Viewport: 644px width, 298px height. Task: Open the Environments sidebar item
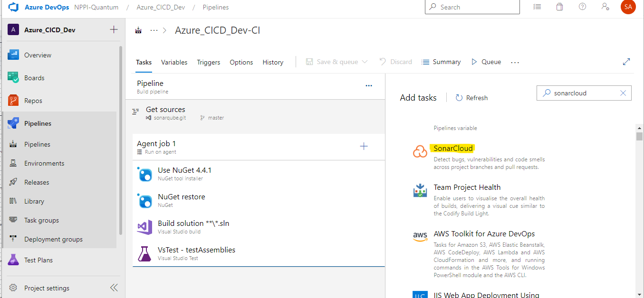point(44,163)
